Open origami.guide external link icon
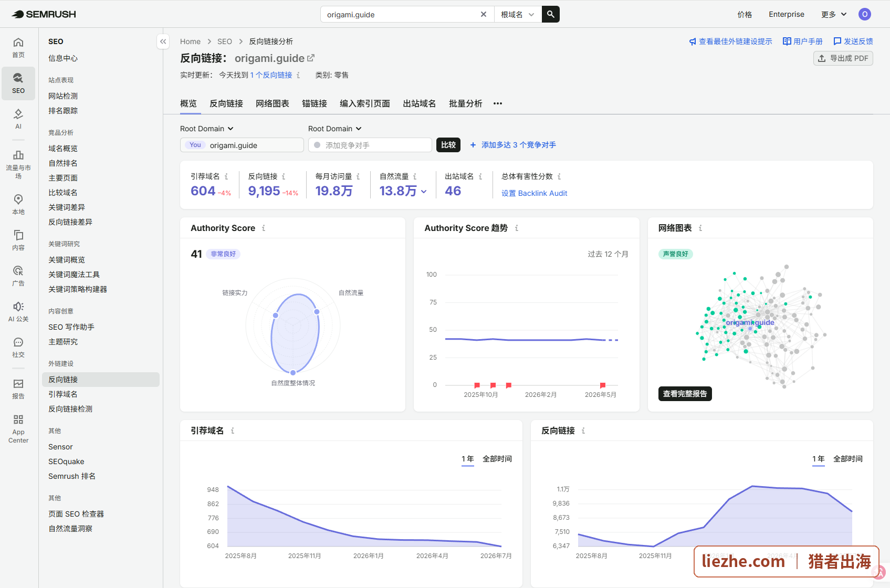The image size is (890, 588). click(x=311, y=58)
